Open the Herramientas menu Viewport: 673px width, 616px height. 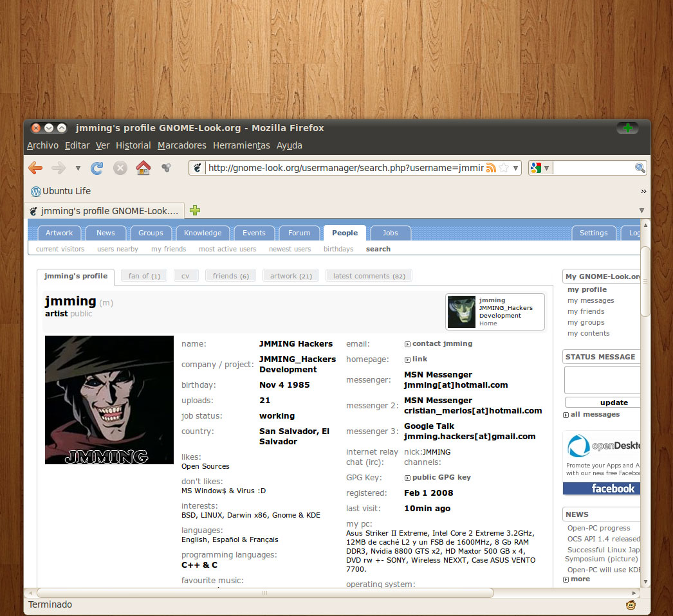(x=241, y=145)
